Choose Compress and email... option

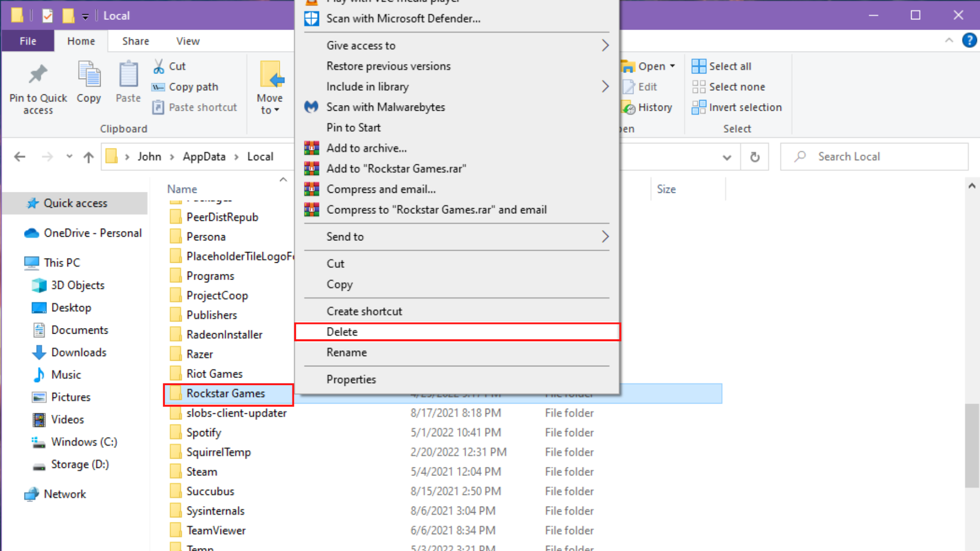[457, 189]
